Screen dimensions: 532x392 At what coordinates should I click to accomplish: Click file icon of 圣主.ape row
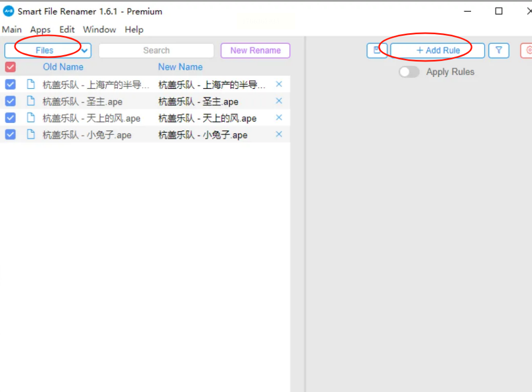pyautogui.click(x=31, y=101)
